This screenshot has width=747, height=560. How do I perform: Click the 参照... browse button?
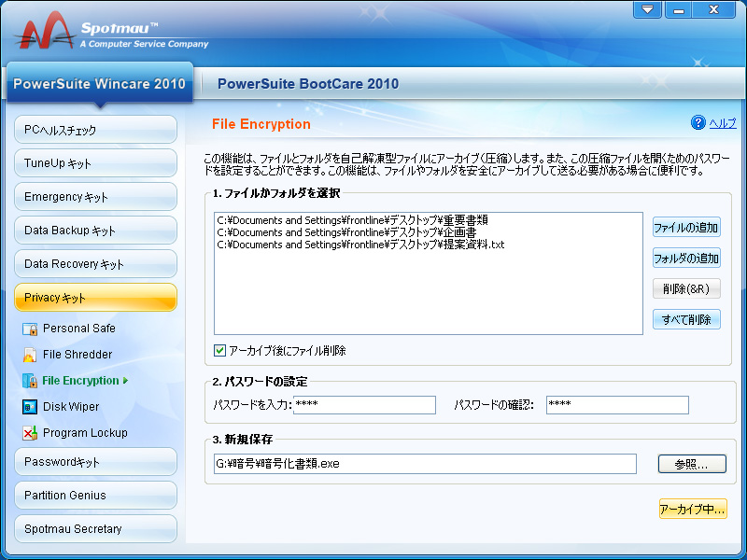point(692,464)
